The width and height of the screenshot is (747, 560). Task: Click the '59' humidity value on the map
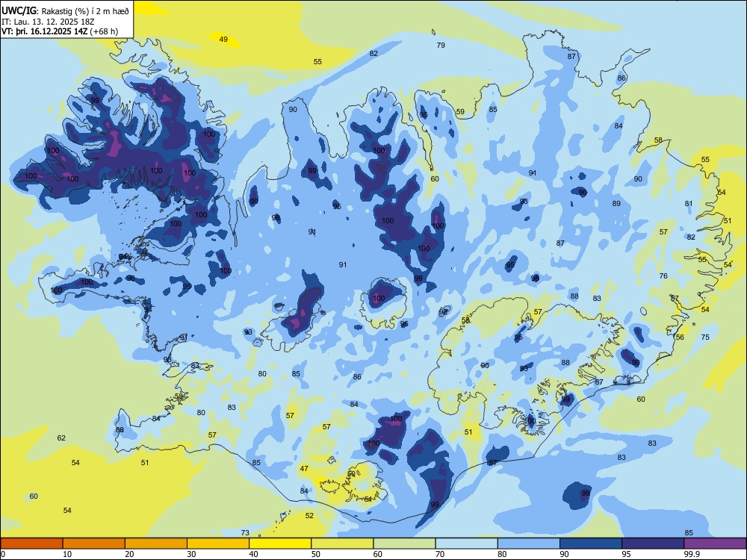[x=460, y=112]
